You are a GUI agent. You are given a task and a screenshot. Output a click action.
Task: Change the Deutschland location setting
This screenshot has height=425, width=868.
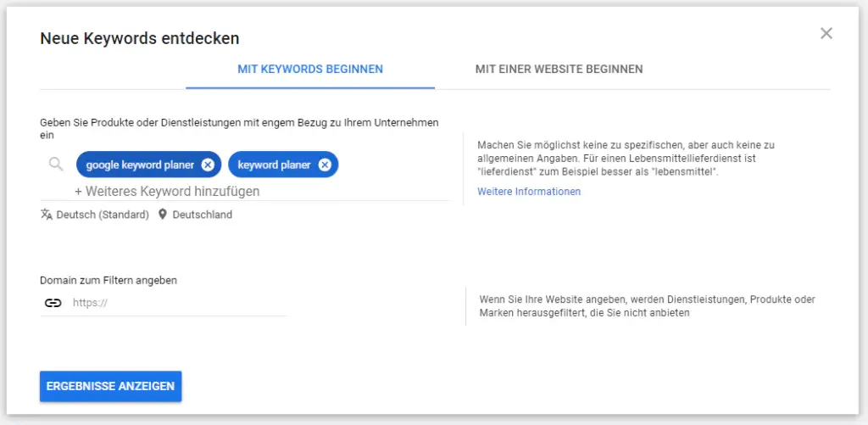pos(202,215)
